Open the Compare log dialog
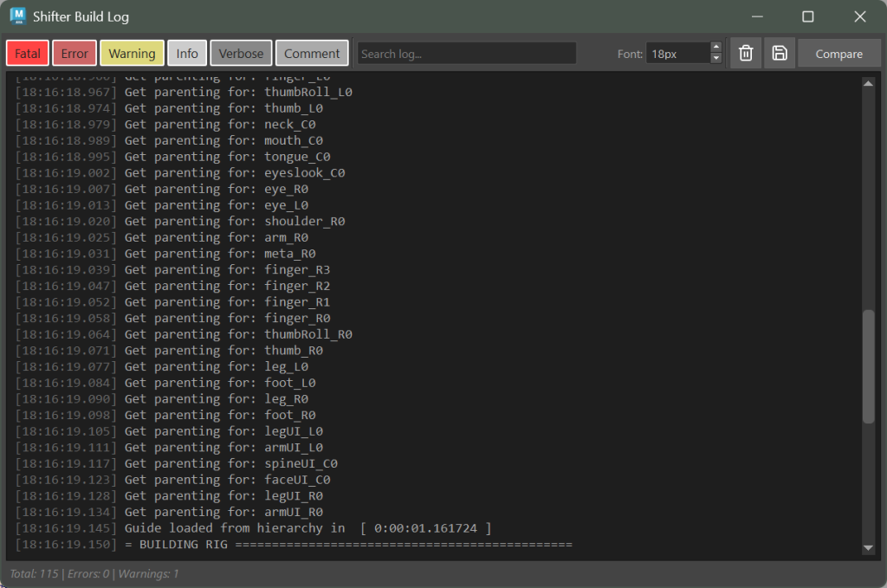The width and height of the screenshot is (887, 588). point(838,54)
